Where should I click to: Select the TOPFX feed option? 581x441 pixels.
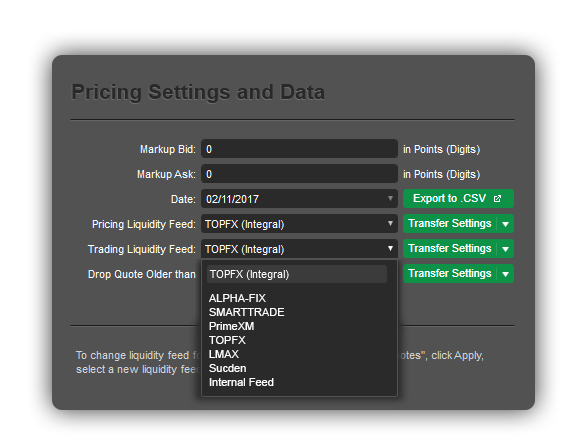click(x=227, y=341)
